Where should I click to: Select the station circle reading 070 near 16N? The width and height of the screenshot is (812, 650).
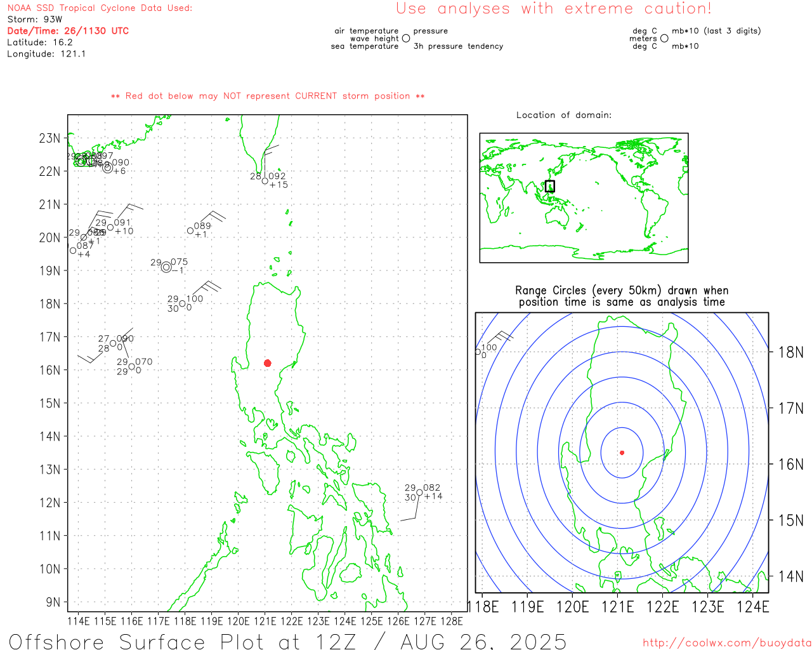pyautogui.click(x=131, y=366)
